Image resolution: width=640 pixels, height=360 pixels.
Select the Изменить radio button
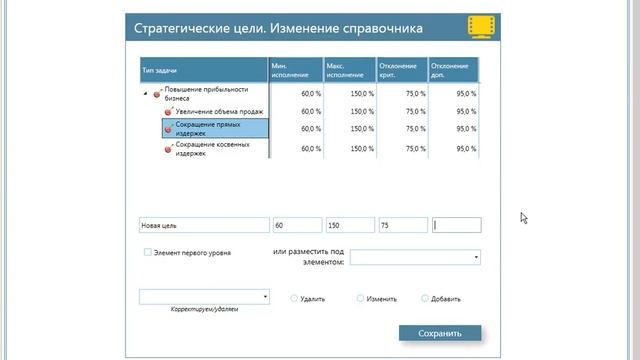(x=360, y=298)
